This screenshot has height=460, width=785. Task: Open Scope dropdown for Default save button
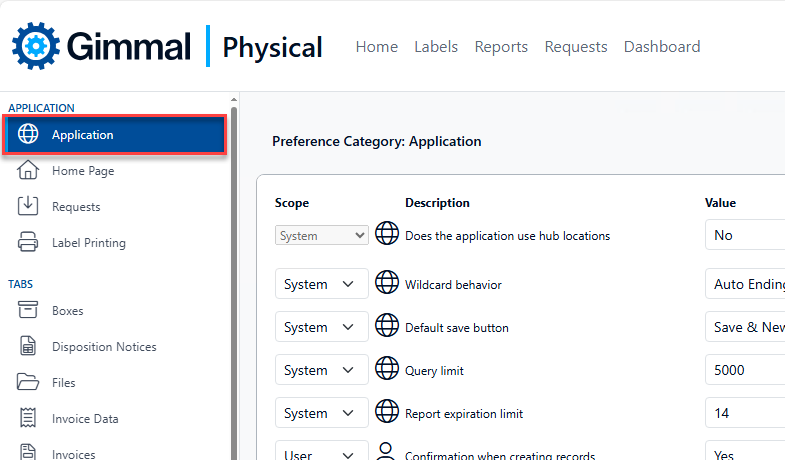(321, 327)
